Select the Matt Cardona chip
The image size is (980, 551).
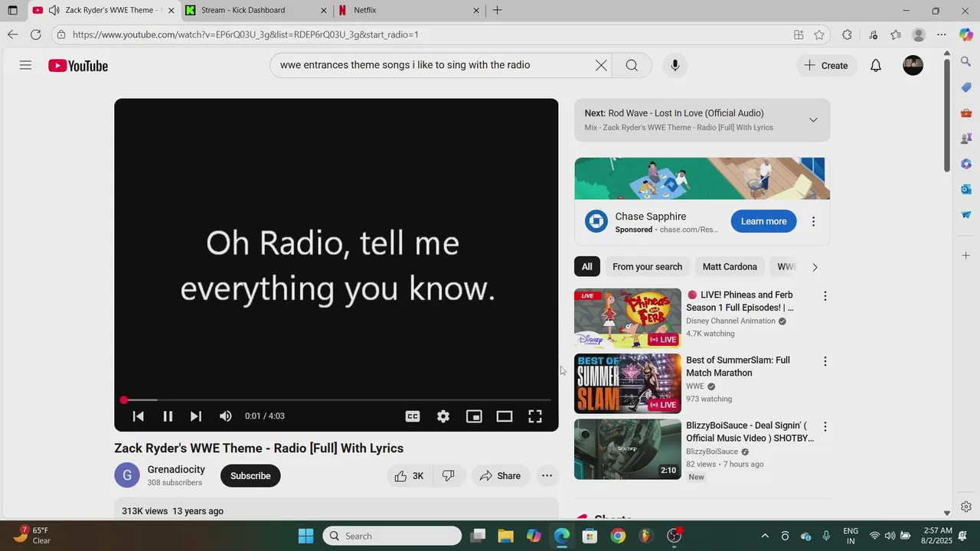coord(730,267)
